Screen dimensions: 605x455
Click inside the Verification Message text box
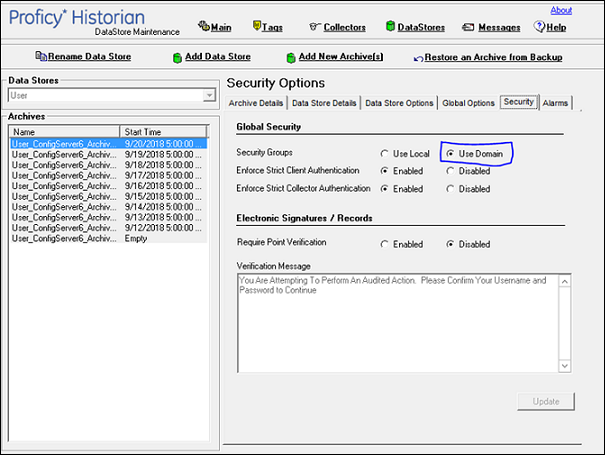coord(397,323)
